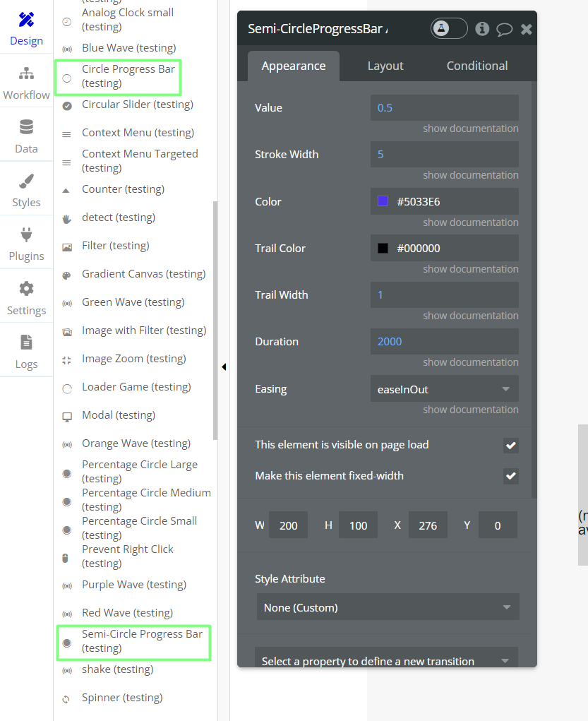This screenshot has height=721, width=588.
Task: Select shake (testing) element
Action: coord(118,669)
